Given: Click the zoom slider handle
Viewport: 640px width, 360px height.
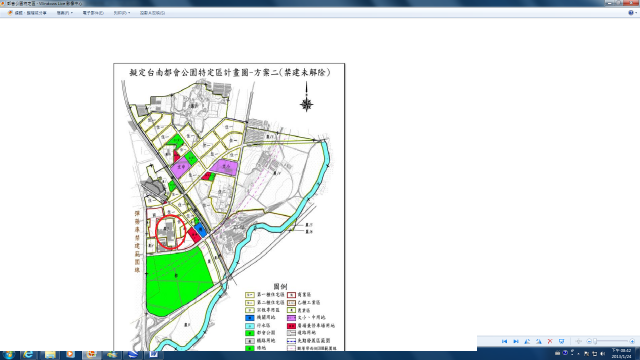Looking at the screenshot, I should pos(596,341).
